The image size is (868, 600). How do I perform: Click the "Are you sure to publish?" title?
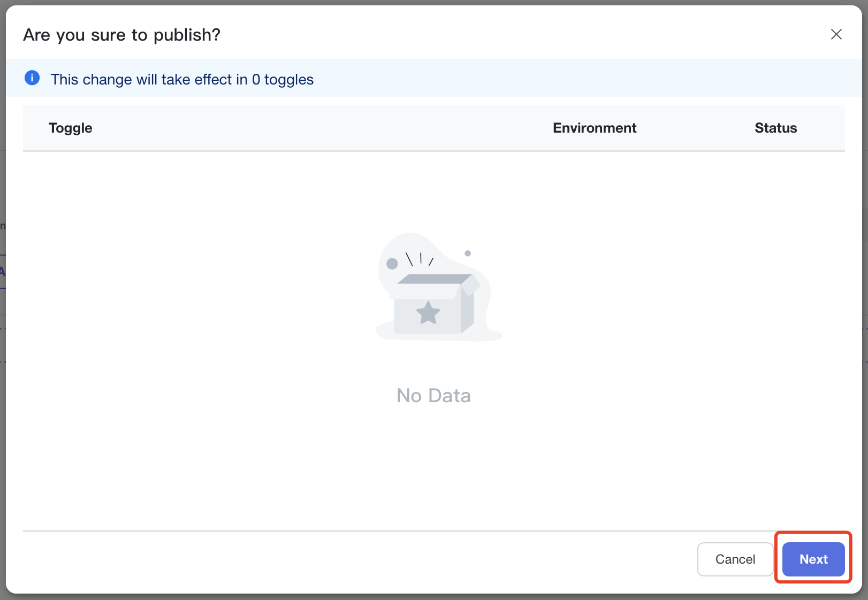coord(121,35)
